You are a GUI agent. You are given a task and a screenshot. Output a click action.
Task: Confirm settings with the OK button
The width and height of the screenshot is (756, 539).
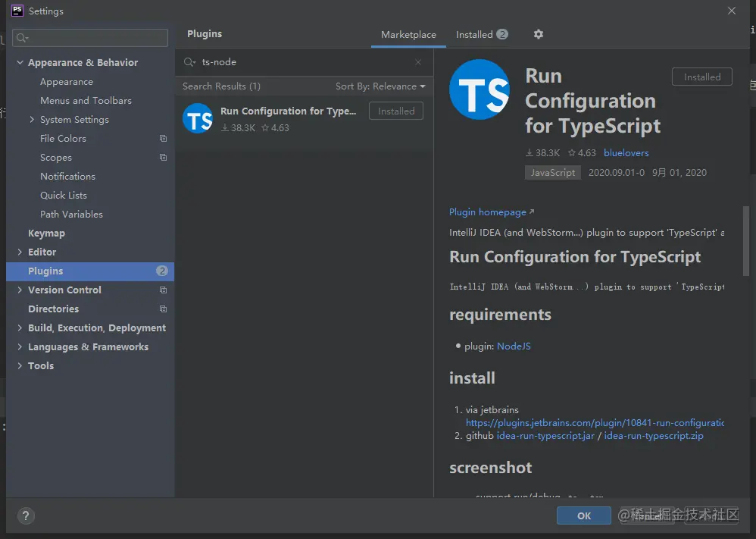(x=584, y=515)
